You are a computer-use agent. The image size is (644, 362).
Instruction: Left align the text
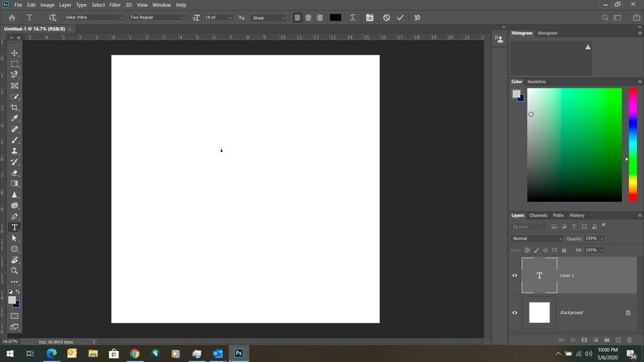[297, 17]
